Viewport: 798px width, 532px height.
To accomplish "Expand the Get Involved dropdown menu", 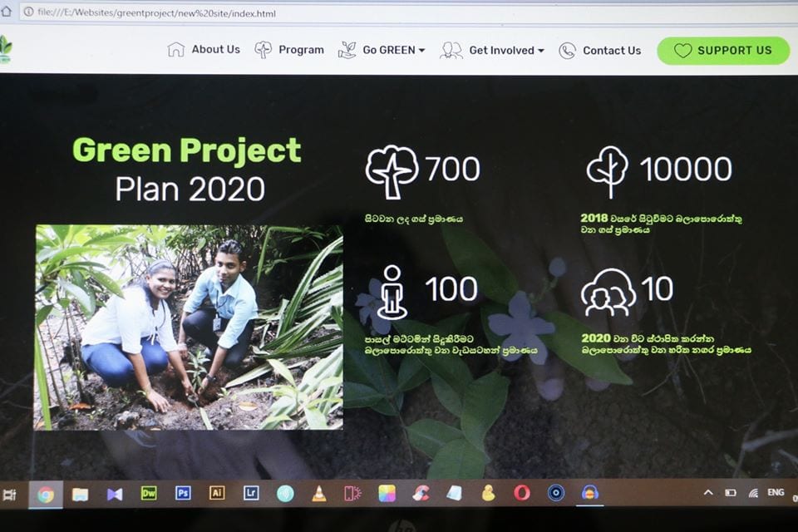I will [x=493, y=50].
